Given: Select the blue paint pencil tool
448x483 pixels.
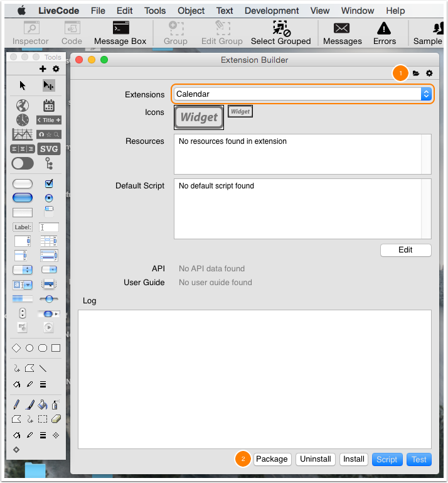Looking at the screenshot, I should click(x=16, y=404).
